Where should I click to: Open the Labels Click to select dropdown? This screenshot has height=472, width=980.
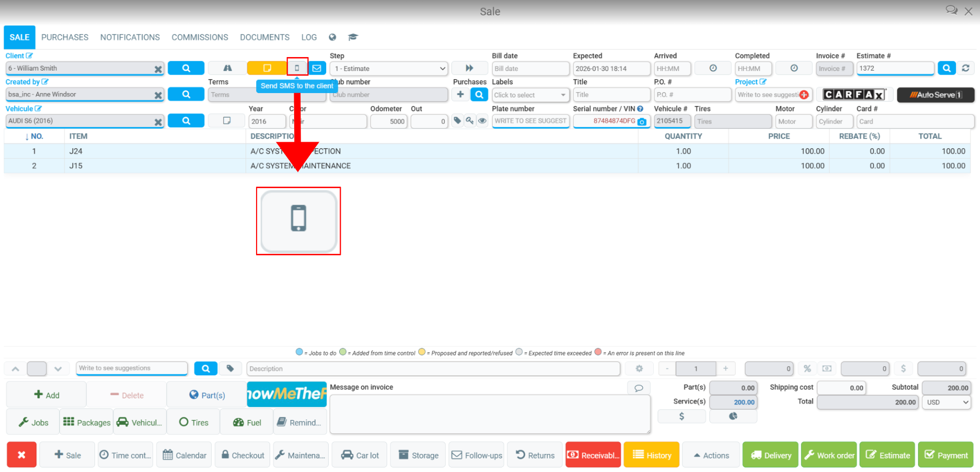[530, 95]
